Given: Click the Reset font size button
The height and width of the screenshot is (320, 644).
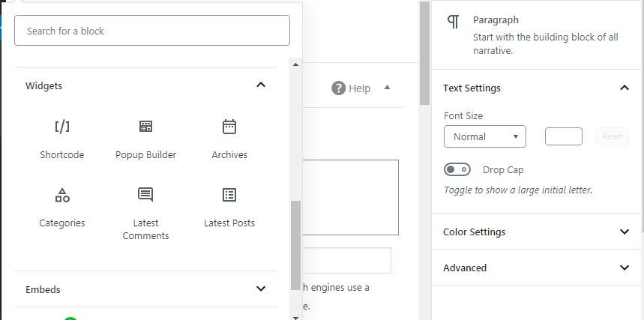Looking at the screenshot, I should [x=612, y=136].
